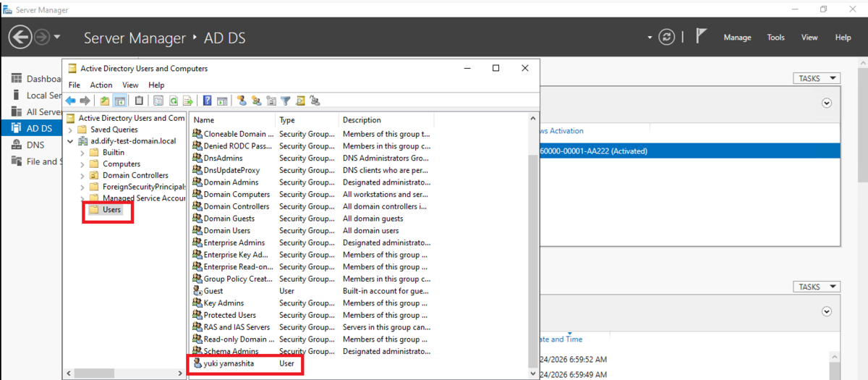This screenshot has width=868, height=380.
Task: Toggle Show/Hide Console Tree toolbar icon
Action: pos(120,101)
